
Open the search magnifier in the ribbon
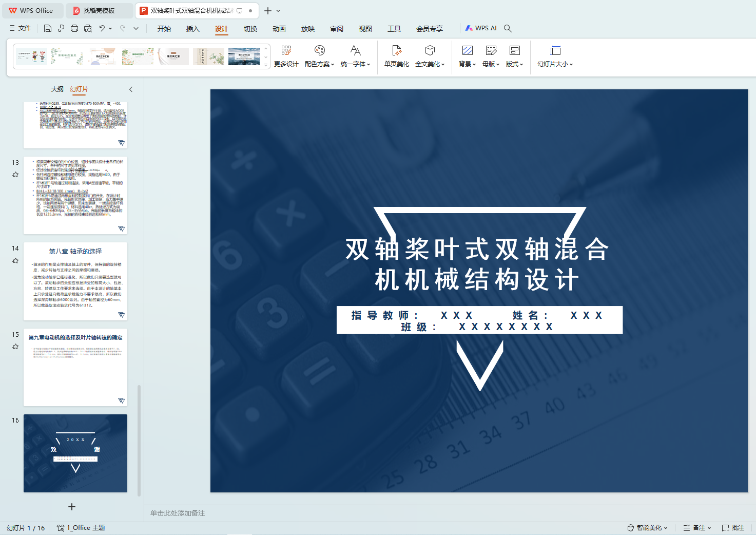click(508, 28)
